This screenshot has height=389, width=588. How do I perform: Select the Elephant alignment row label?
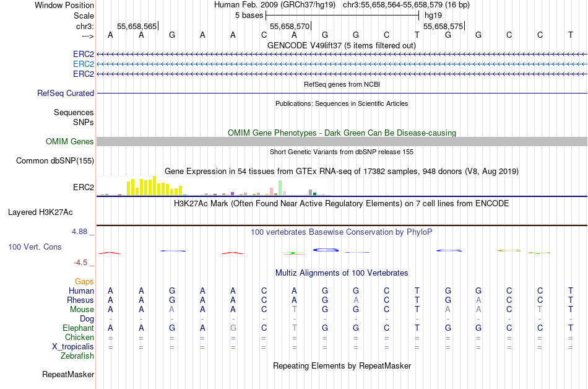click(x=78, y=328)
